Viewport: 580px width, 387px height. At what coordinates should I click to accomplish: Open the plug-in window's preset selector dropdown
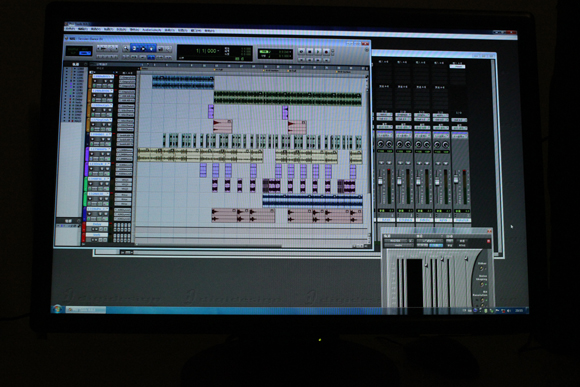(x=430, y=241)
